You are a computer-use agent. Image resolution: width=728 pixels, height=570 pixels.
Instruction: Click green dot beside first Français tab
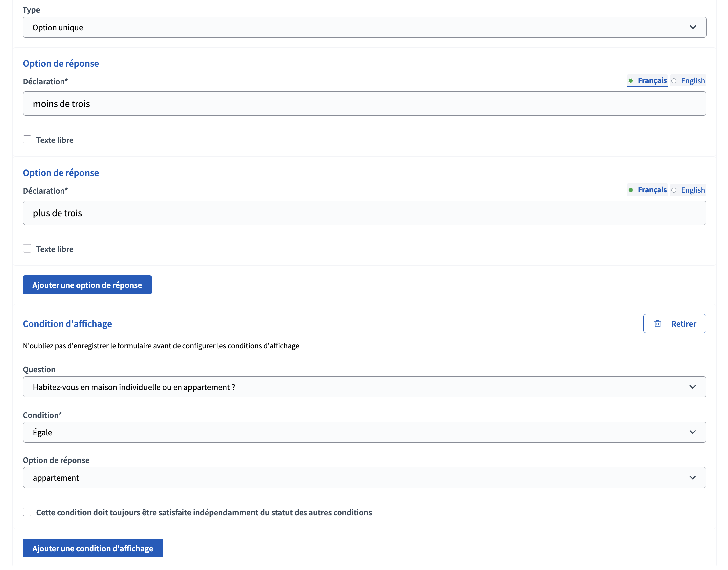tap(631, 81)
